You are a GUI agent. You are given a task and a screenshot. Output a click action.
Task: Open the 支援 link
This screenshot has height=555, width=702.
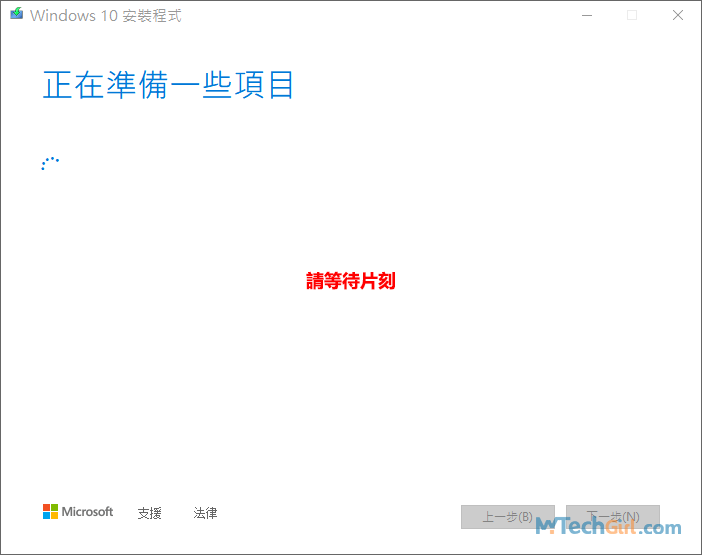pyautogui.click(x=149, y=513)
